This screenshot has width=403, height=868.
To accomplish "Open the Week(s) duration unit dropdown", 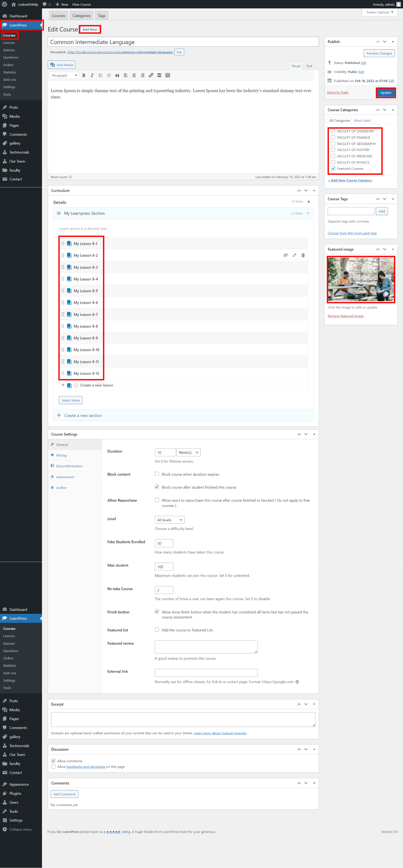I will (188, 453).
